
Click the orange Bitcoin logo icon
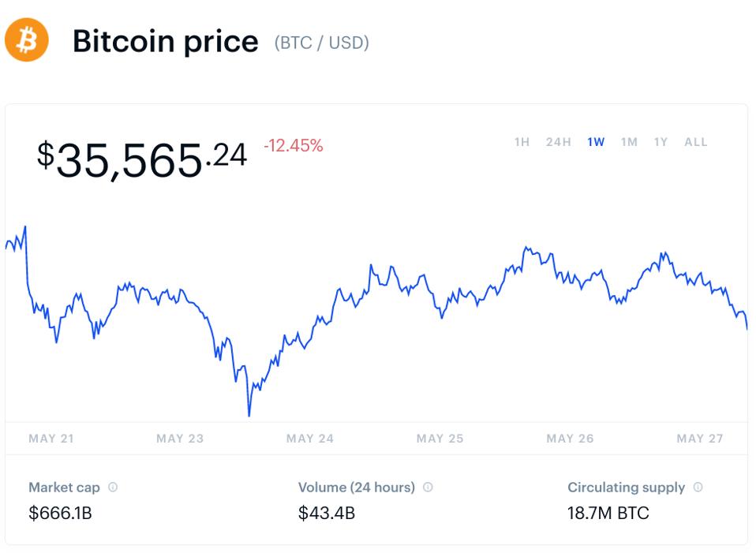pos(27,40)
